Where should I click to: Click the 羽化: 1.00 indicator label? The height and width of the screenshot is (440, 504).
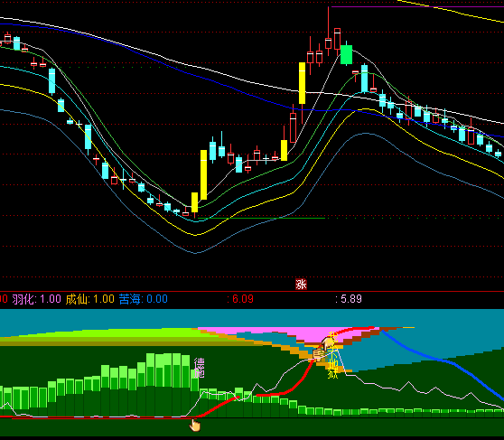(37, 299)
